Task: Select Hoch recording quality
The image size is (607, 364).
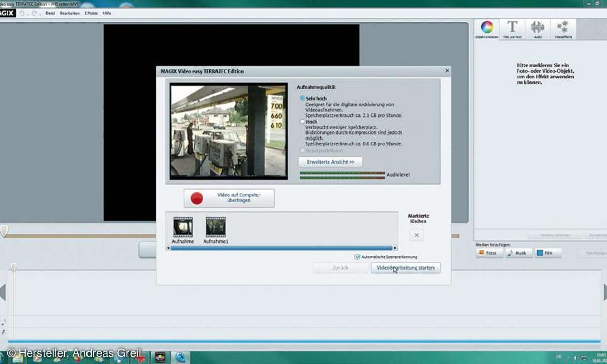Action: point(302,122)
